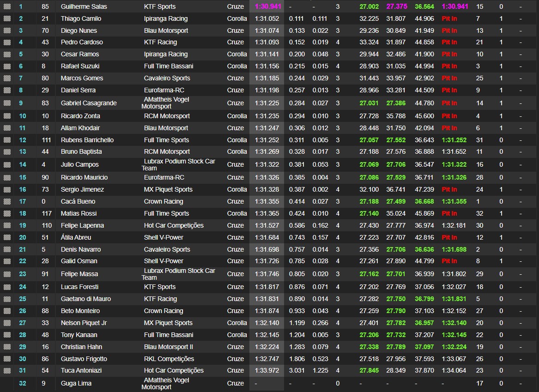Click Lubrax Podium Stock Car Team beside Julio Campos
539x392 pixels.
click(x=178, y=164)
